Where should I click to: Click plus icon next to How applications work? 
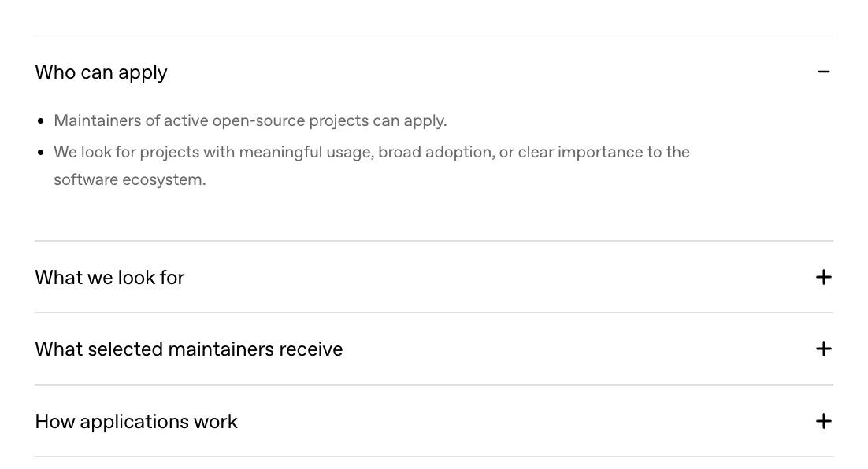823,422
